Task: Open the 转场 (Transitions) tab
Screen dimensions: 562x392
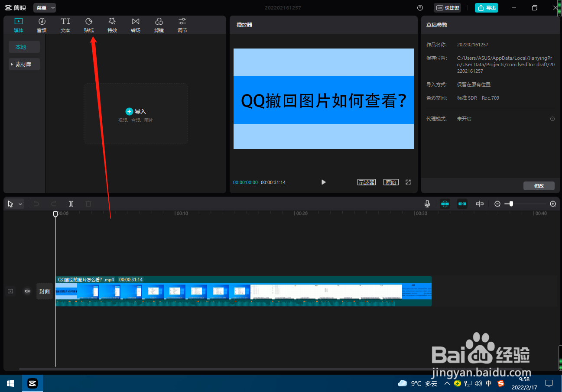Action: coord(136,25)
